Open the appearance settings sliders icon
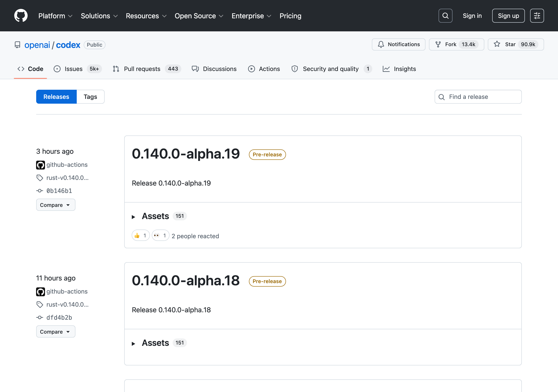The height and width of the screenshot is (392, 558). click(x=537, y=16)
